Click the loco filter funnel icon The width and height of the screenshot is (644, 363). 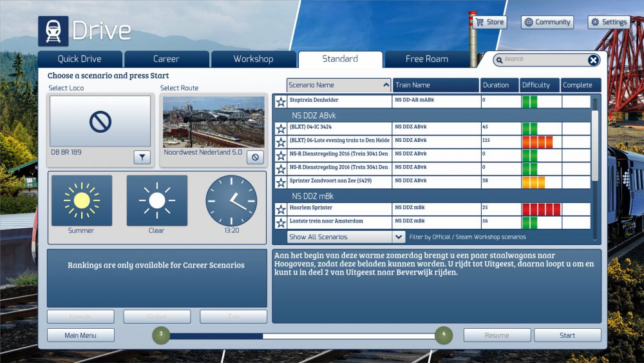(142, 157)
